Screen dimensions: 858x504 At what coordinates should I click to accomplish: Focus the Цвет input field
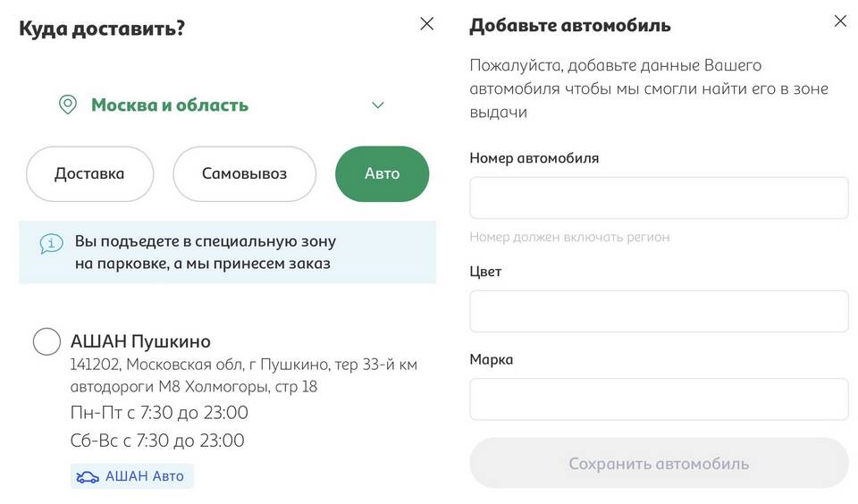click(x=659, y=311)
